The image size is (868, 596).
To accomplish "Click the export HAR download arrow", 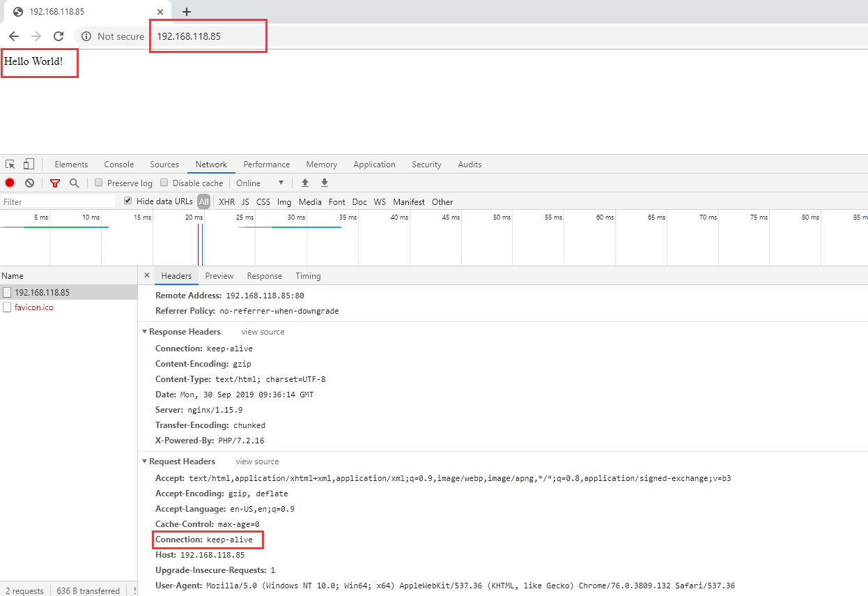I will click(x=324, y=183).
